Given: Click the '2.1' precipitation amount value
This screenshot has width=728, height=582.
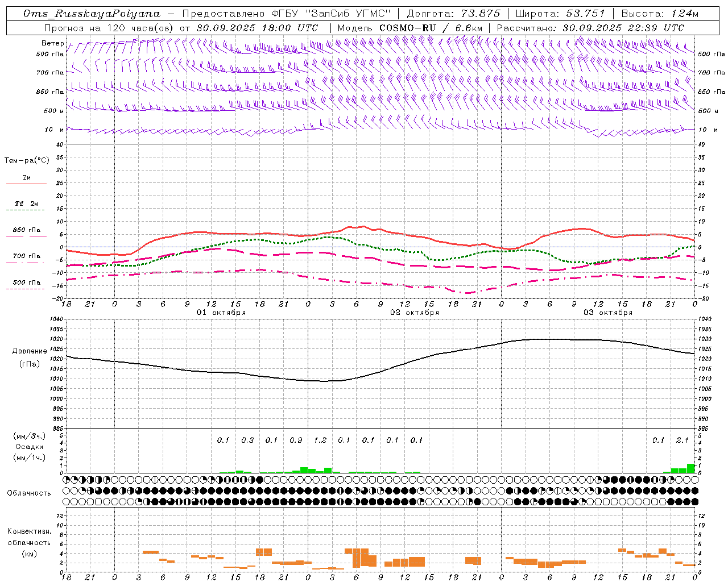Looking at the screenshot, I should 682,440.
